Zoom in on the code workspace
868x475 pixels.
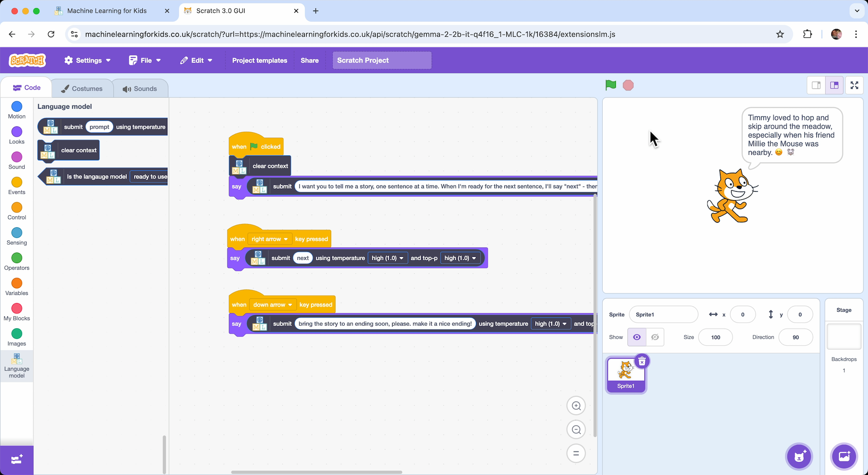tap(576, 406)
